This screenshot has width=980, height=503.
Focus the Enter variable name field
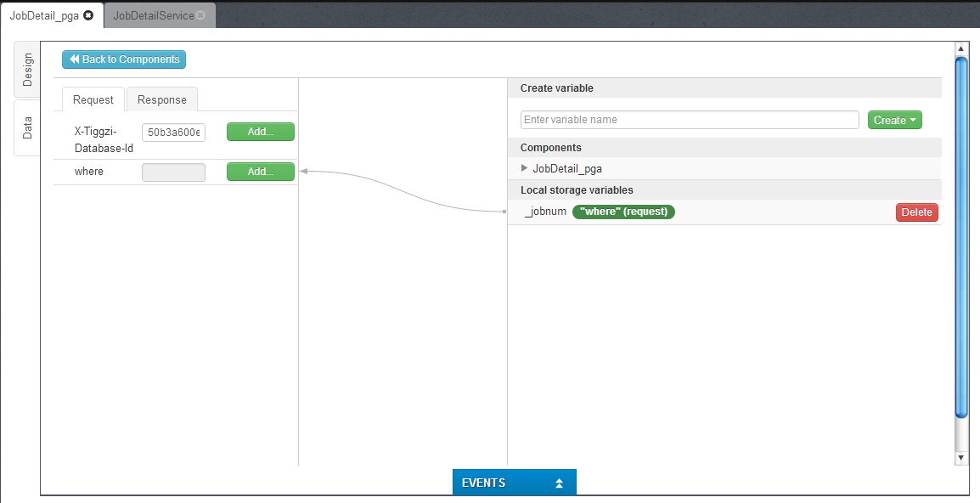689,120
